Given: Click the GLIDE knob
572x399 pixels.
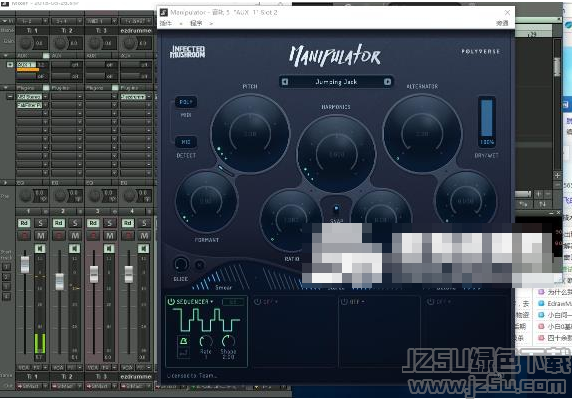Looking at the screenshot, I should point(181,264).
